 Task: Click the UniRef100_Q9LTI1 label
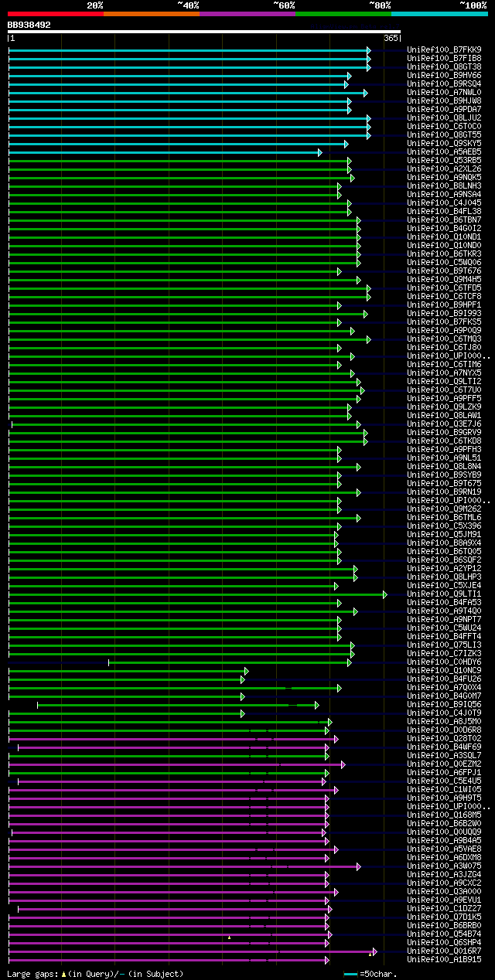coord(444,594)
